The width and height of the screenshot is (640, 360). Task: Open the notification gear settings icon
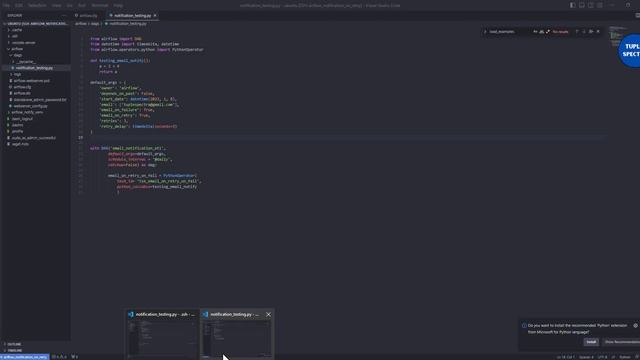coord(635,326)
